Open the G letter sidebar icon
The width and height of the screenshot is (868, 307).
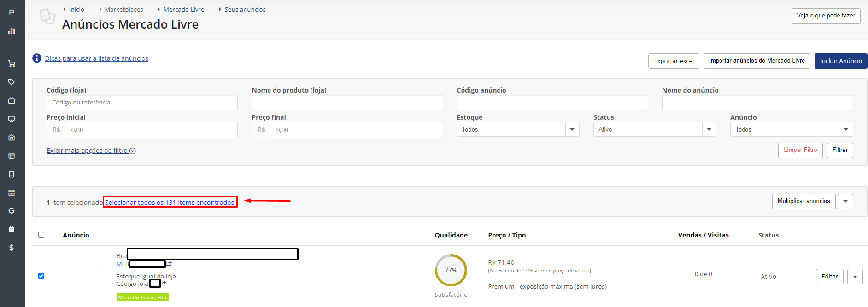click(12, 211)
